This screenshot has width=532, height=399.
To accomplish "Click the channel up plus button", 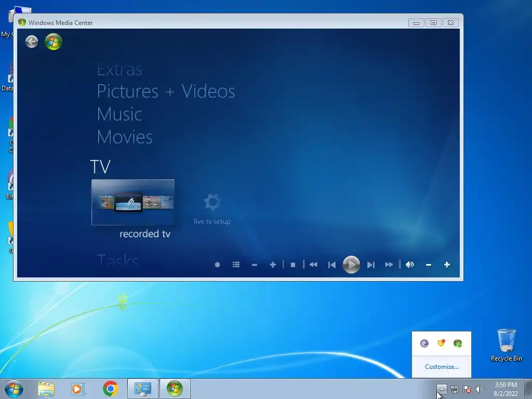I will tap(273, 264).
